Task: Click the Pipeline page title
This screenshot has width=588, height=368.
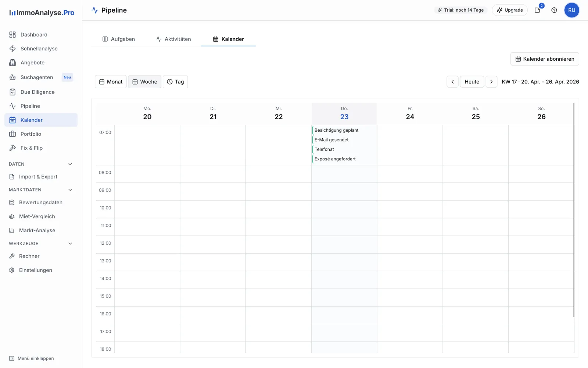Action: pyautogui.click(x=114, y=10)
